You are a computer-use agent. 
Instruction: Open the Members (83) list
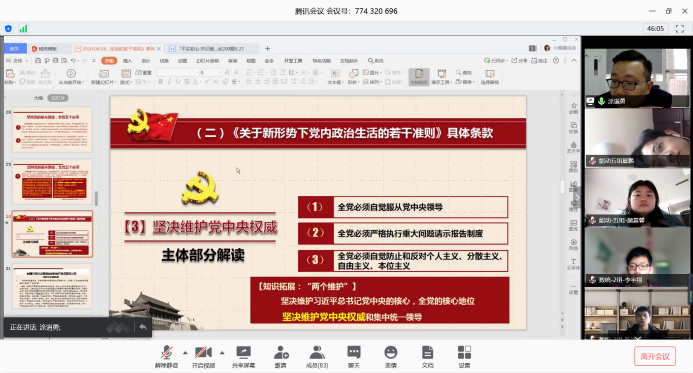[317, 356]
